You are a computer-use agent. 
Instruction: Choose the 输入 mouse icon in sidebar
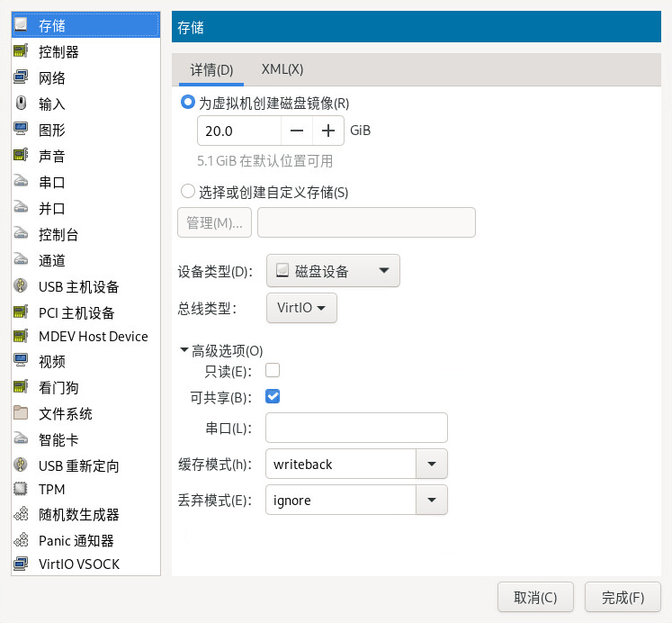point(21,104)
